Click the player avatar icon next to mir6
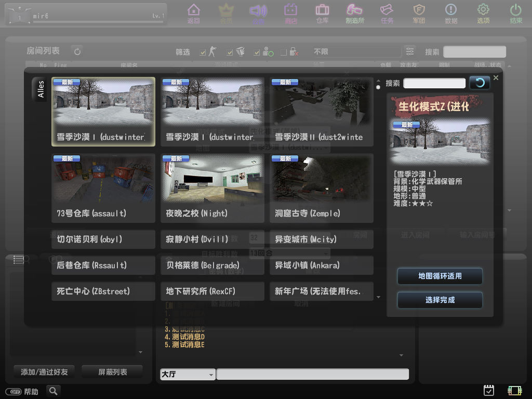 19,15
